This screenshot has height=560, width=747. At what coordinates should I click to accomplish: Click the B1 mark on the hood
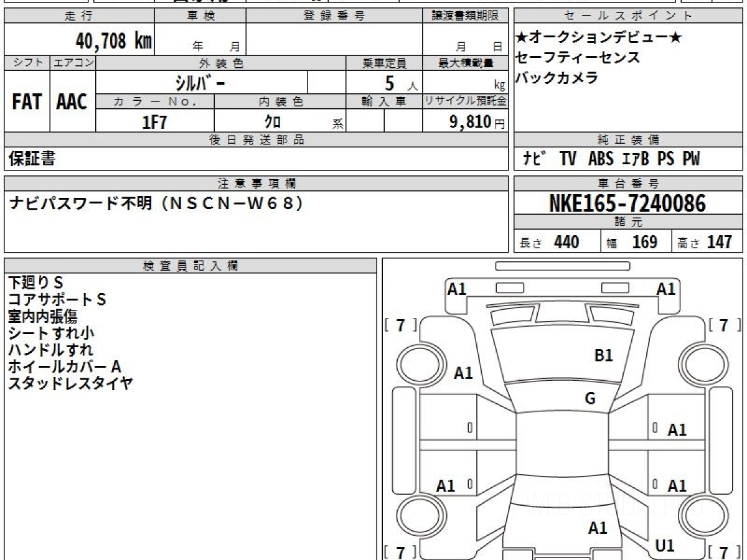pos(604,356)
